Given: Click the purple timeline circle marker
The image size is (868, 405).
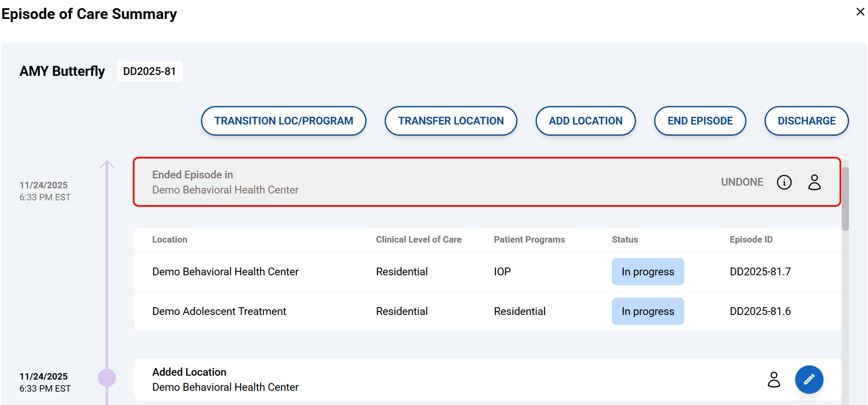Looking at the screenshot, I should pyautogui.click(x=107, y=378).
